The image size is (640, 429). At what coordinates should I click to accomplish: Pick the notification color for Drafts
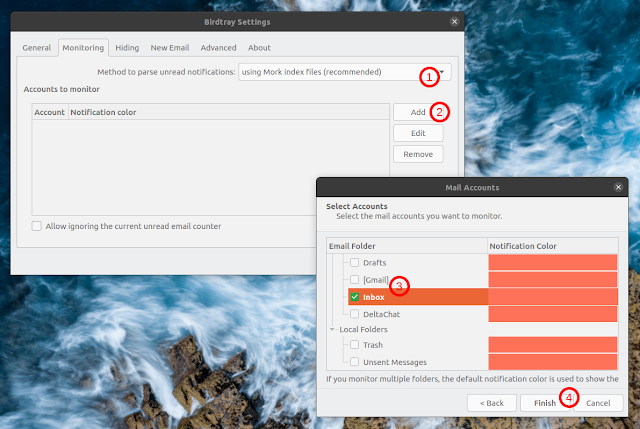[552, 262]
